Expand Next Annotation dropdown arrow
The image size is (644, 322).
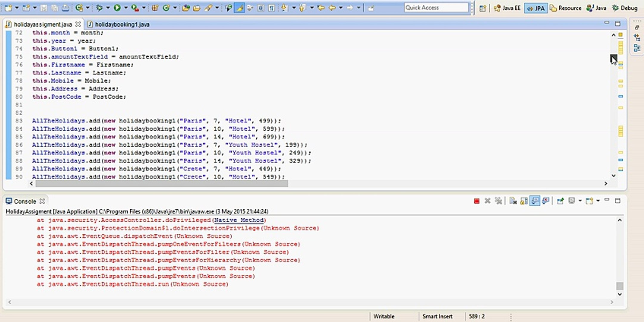tap(293, 8)
